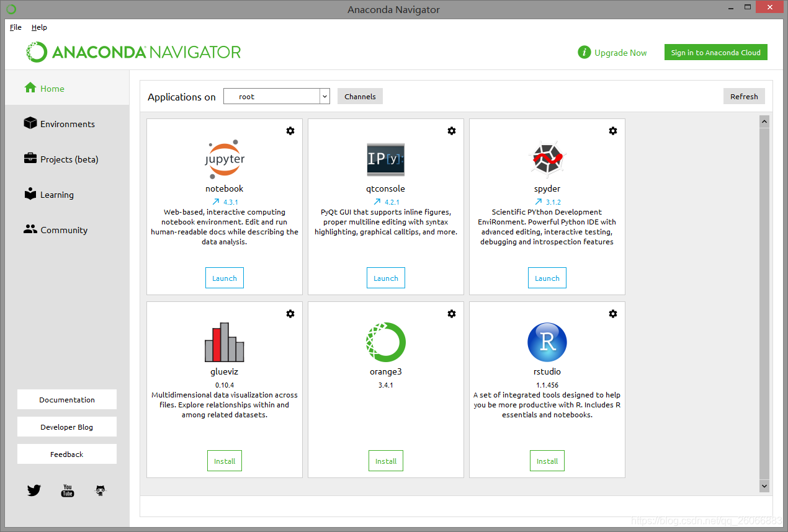Open settings gear on orange3 card
Viewport: 788px width, 532px height.
(x=452, y=314)
